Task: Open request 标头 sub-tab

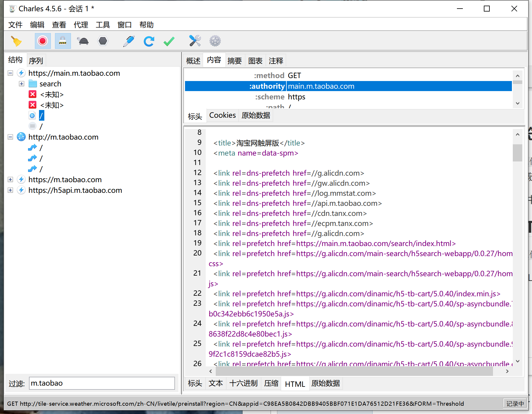Action: coord(195,116)
